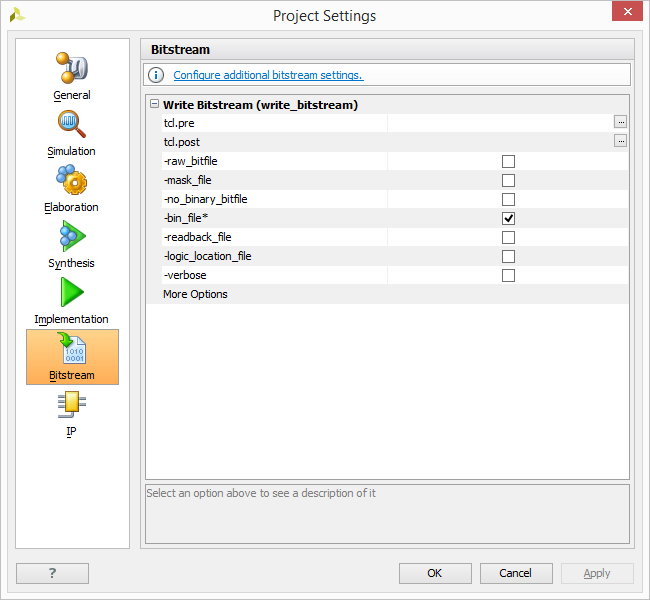Click the More Options value field
This screenshot has height=600, width=650.
[508, 294]
